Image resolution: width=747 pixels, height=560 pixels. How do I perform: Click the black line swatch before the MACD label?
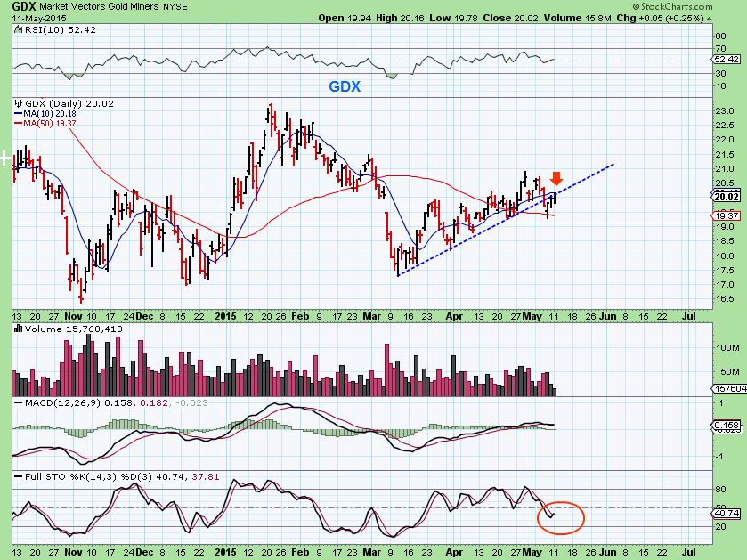point(19,402)
